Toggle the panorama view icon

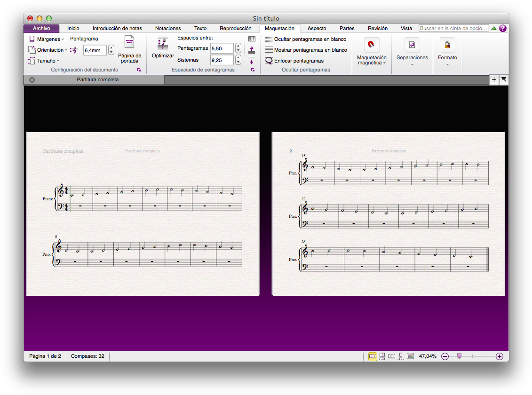(410, 356)
